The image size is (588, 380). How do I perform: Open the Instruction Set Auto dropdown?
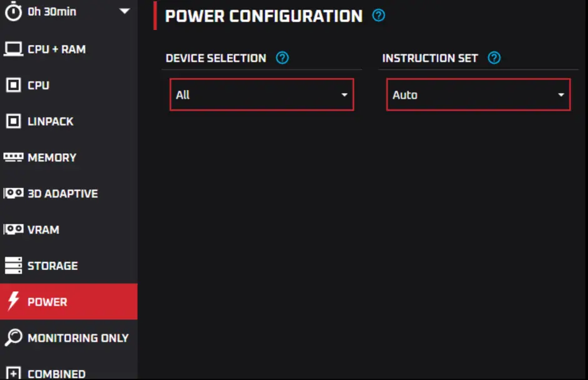click(478, 94)
